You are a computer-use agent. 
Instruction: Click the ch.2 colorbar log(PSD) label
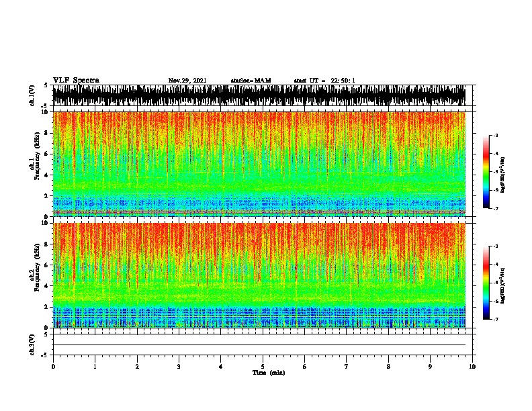(x=502, y=285)
